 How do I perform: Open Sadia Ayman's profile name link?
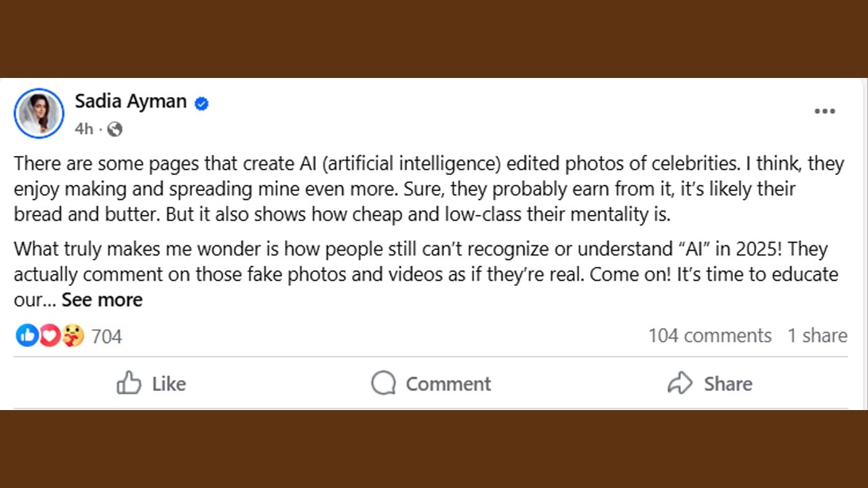pyautogui.click(x=130, y=101)
